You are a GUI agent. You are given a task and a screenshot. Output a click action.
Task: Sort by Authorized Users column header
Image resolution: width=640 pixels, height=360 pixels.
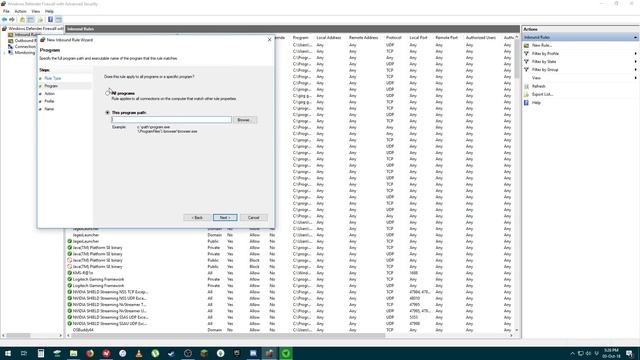481,38
